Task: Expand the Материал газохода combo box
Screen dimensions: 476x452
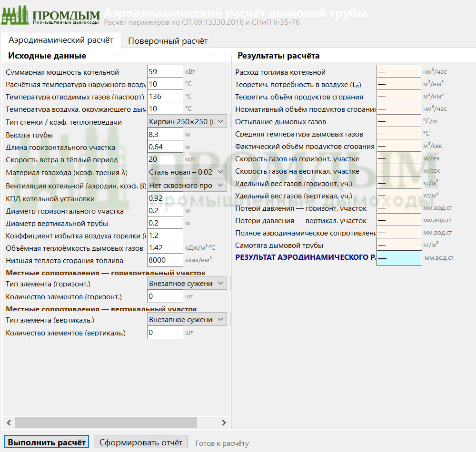Action: click(187, 172)
